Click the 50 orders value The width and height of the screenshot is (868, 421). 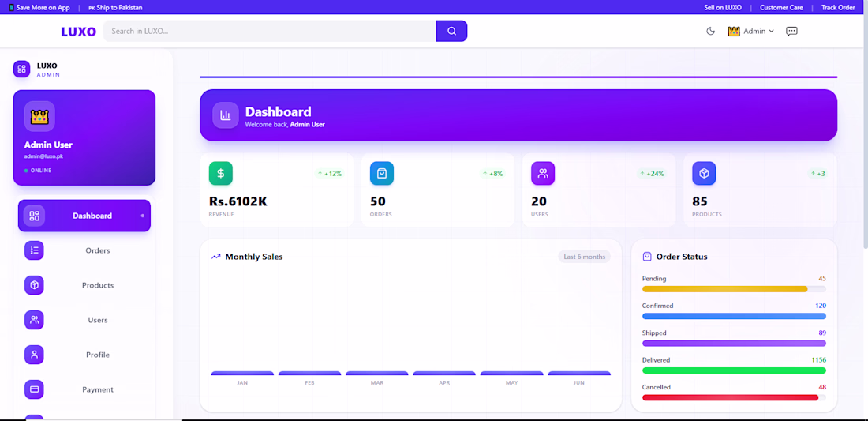[x=377, y=201]
